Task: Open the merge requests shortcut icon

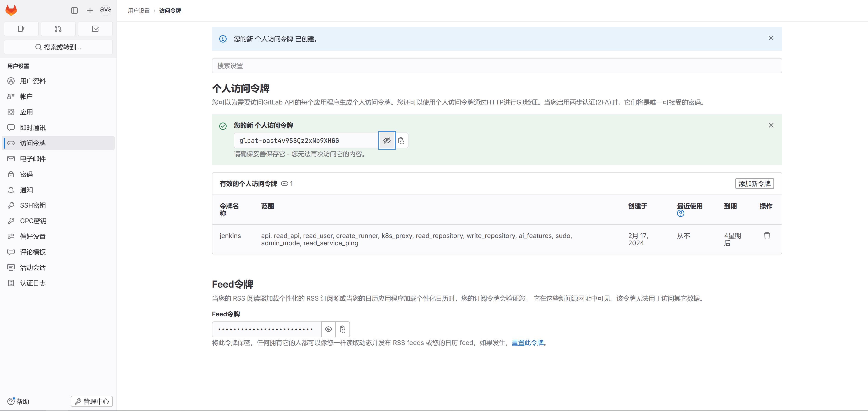Action: [x=58, y=29]
